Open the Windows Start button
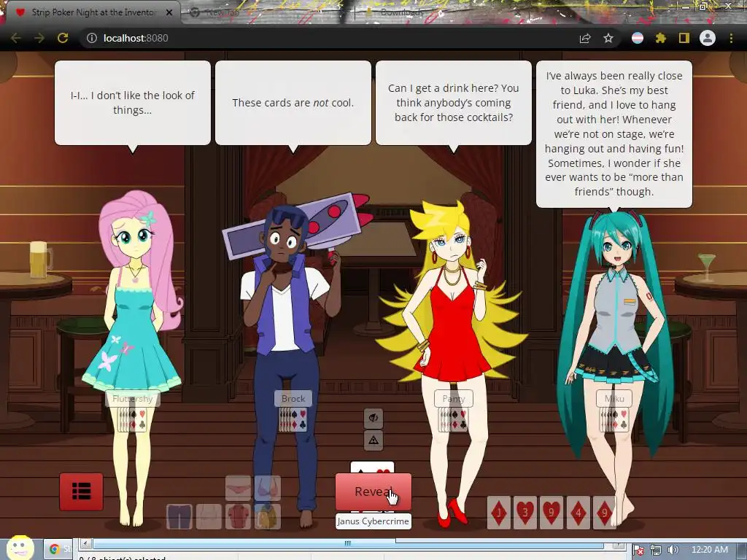Viewport: 747px width, 560px height. tap(20, 548)
